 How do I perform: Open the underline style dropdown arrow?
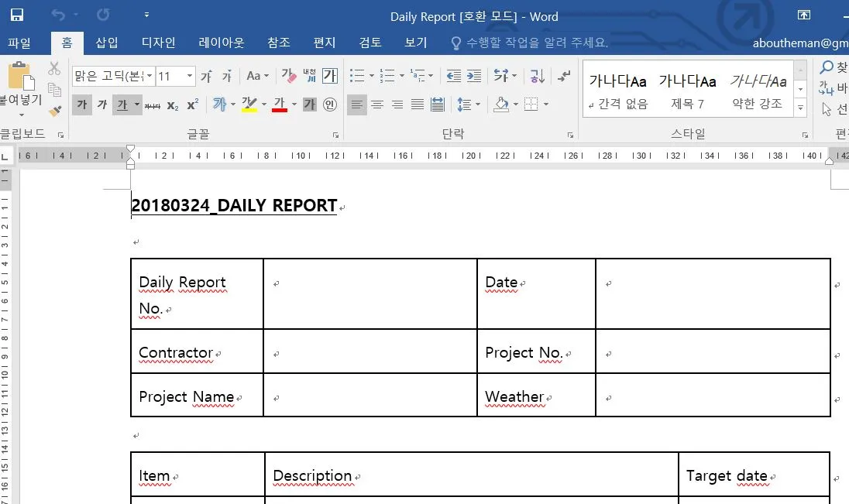[138, 105]
